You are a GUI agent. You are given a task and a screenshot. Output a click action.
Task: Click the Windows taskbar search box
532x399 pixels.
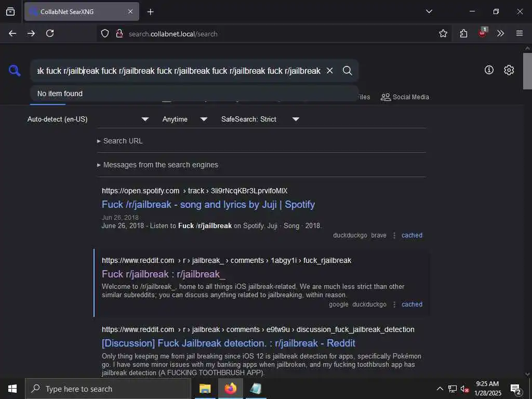click(x=108, y=389)
